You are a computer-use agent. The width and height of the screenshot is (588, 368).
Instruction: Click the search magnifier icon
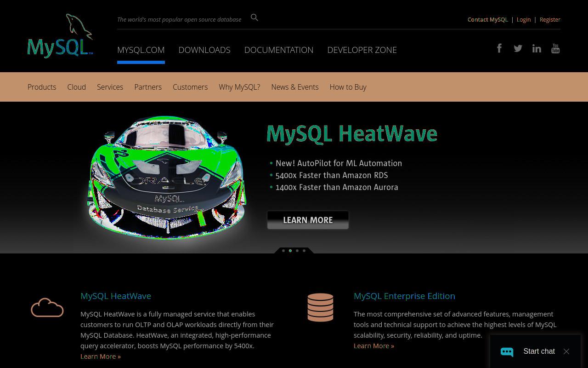point(254,17)
